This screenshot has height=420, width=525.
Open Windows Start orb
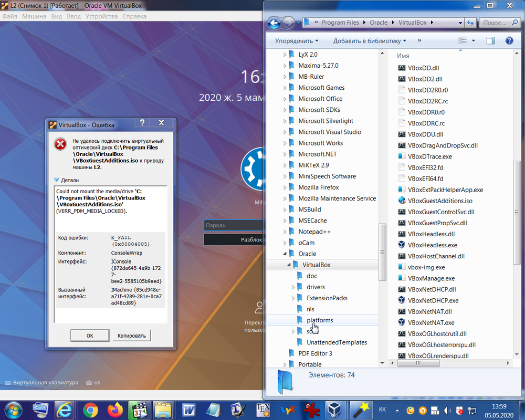tap(13, 410)
